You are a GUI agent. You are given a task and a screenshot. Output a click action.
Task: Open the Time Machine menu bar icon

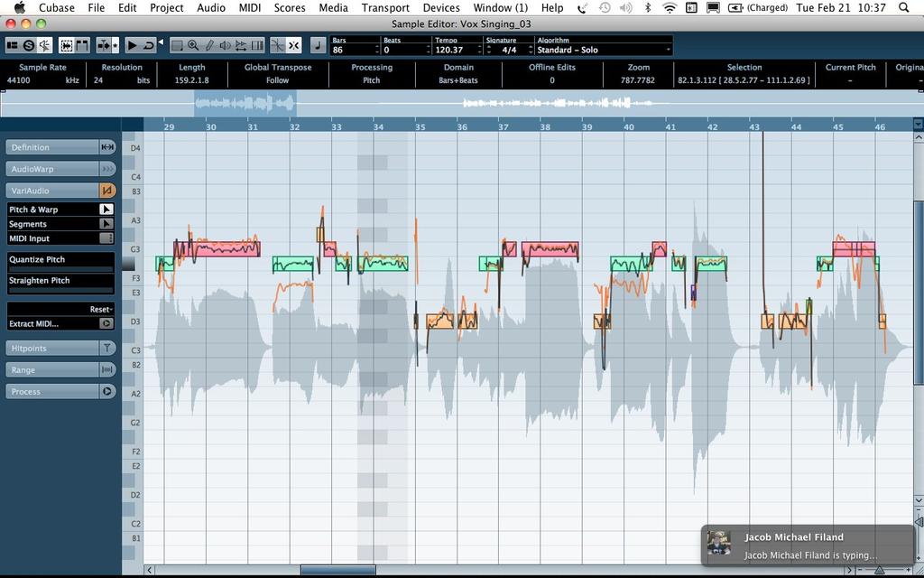coord(605,7)
